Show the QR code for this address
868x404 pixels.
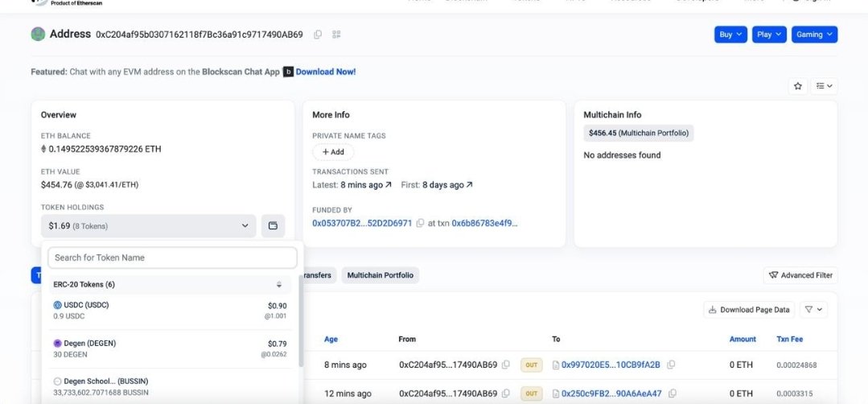336,35
